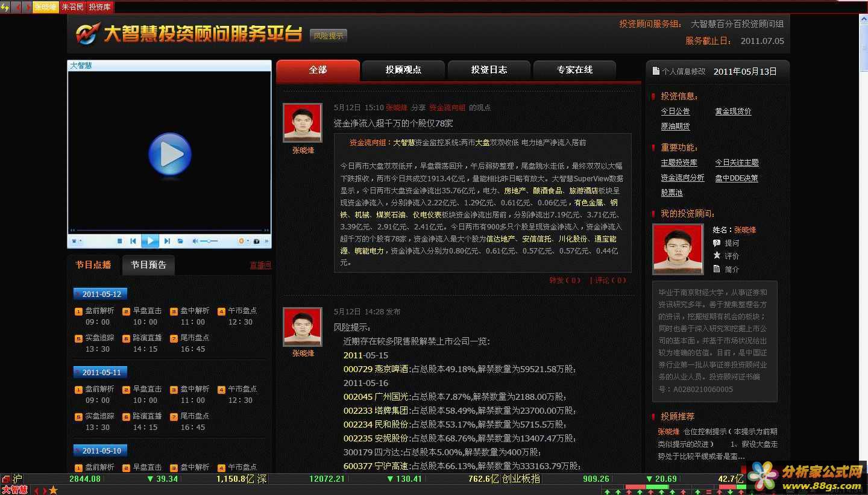Click the big blue play button in the video

coord(170,155)
